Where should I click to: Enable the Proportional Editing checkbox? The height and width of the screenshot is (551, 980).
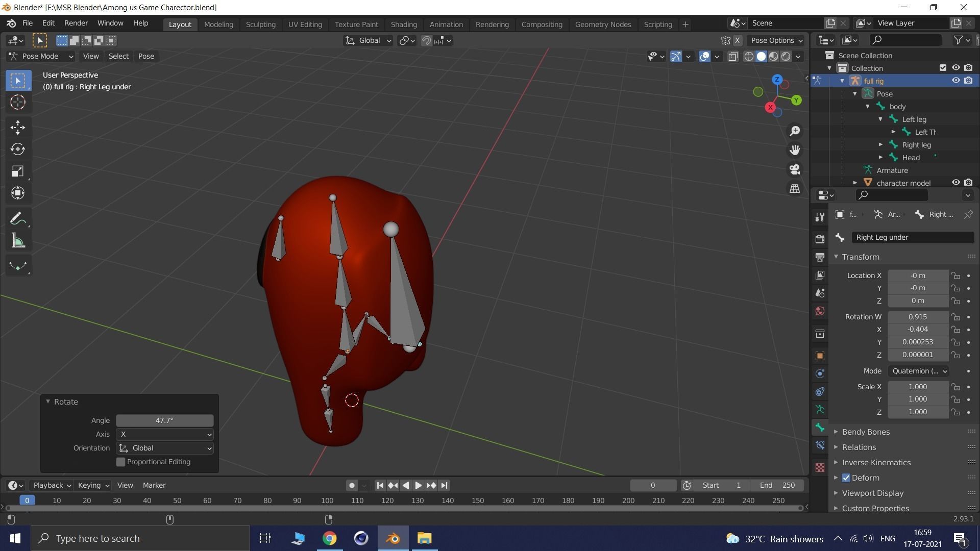(x=121, y=462)
